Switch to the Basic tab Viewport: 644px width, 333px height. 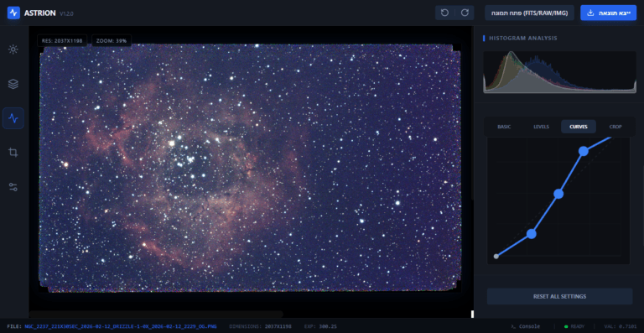(x=504, y=127)
